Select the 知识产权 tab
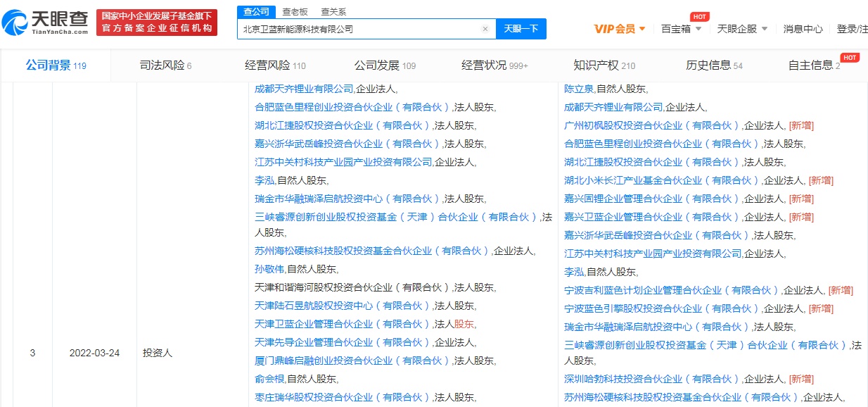The height and width of the screenshot is (407, 868). [604, 65]
